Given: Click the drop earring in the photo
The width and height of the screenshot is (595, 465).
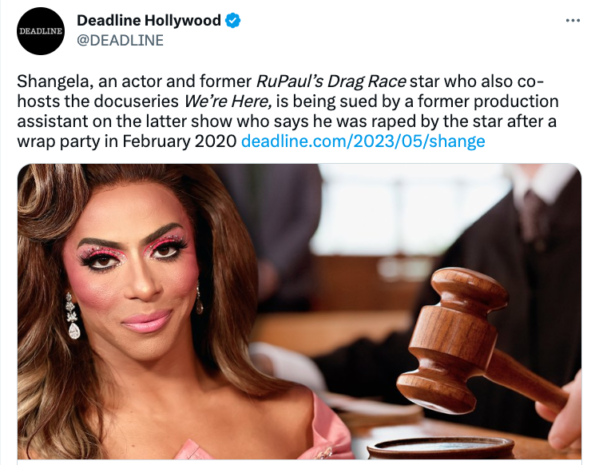Looking at the screenshot, I should tap(73, 316).
